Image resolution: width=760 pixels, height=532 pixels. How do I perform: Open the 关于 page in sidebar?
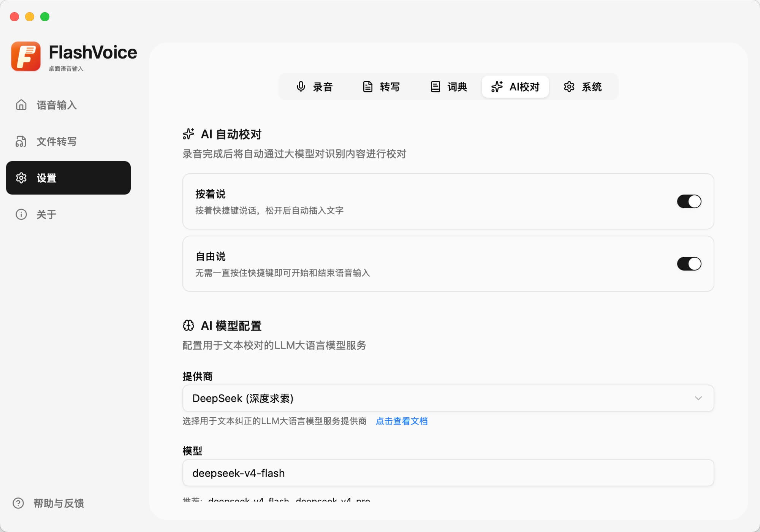tap(68, 214)
